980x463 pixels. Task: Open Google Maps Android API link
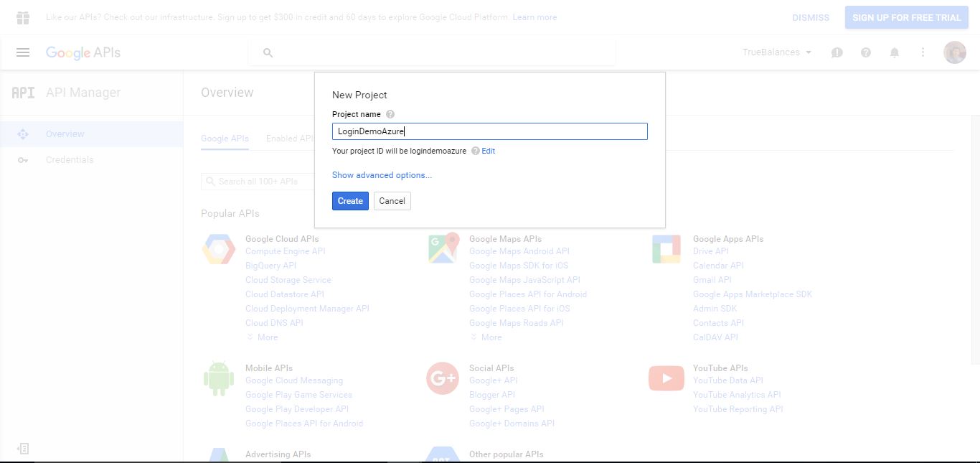519,251
